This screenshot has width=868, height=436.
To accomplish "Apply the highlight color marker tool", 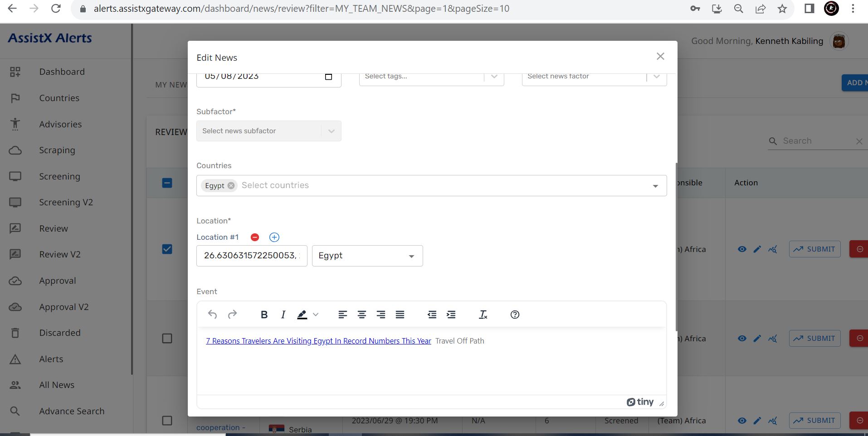I will pyautogui.click(x=302, y=315).
